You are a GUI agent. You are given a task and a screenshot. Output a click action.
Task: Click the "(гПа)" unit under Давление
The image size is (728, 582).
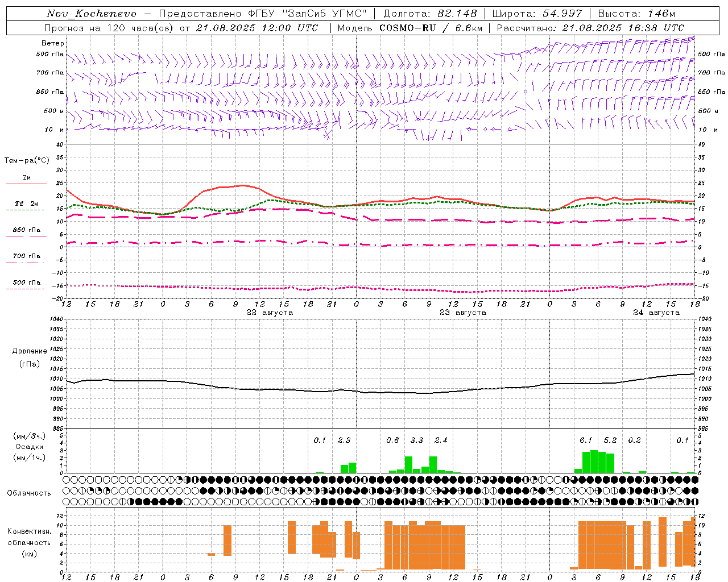tap(30, 364)
